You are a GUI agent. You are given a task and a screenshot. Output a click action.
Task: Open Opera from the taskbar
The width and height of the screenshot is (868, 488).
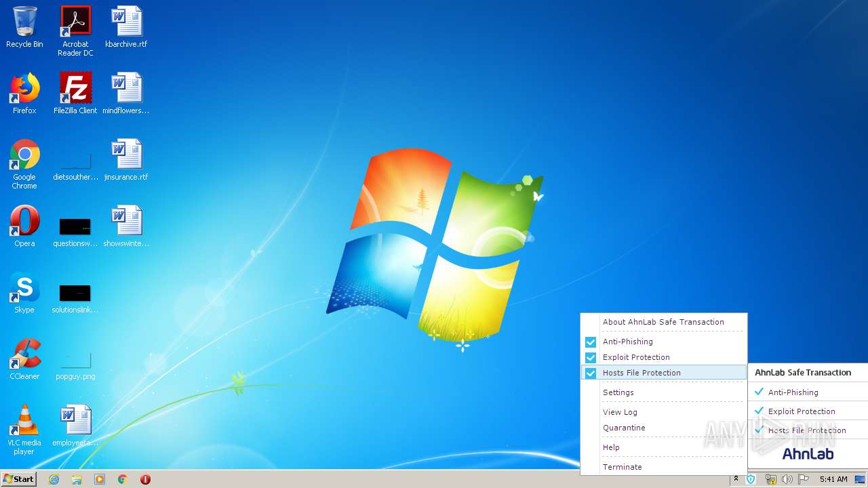[145, 479]
